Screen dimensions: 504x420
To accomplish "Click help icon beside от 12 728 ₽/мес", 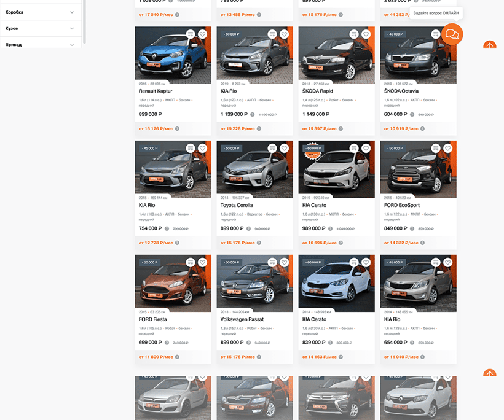I will pyautogui.click(x=177, y=243).
